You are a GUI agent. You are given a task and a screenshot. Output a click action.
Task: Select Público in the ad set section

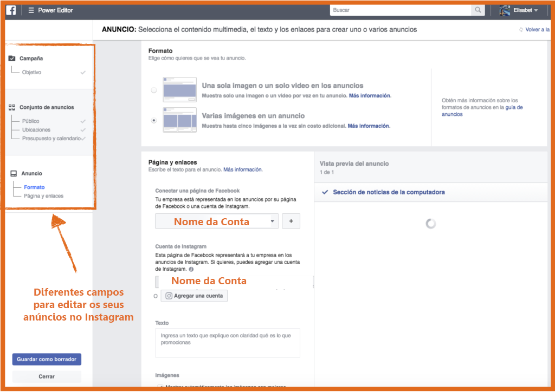coord(31,121)
